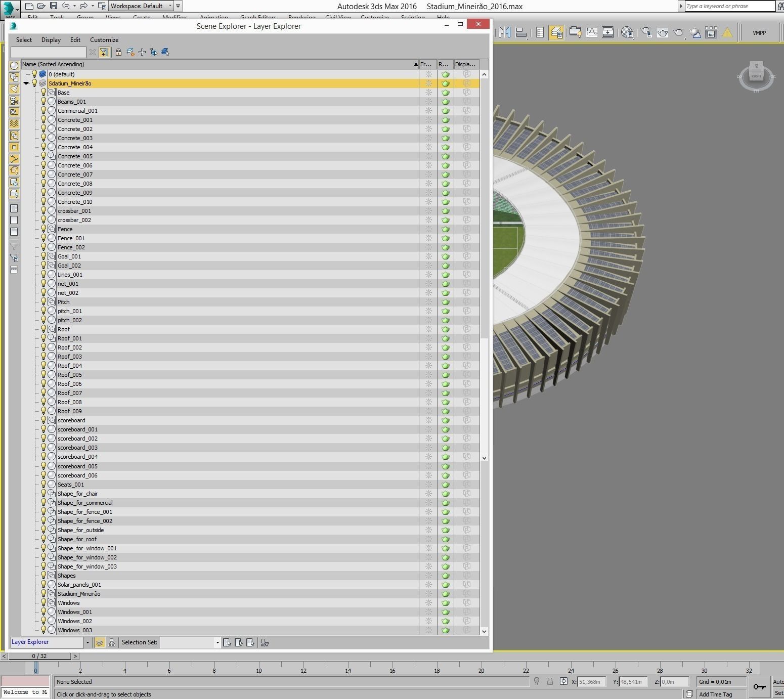This screenshot has width=784, height=699.
Task: Click the New Scene icon in quick access toolbar
Action: (29, 6)
